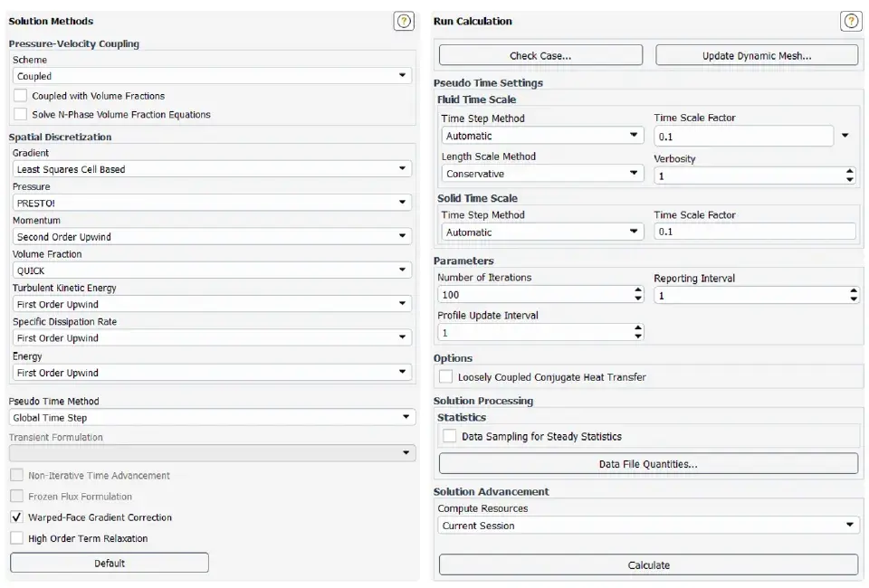Open help for Run Calculation panel
This screenshot has height=588, width=869.
[851, 22]
